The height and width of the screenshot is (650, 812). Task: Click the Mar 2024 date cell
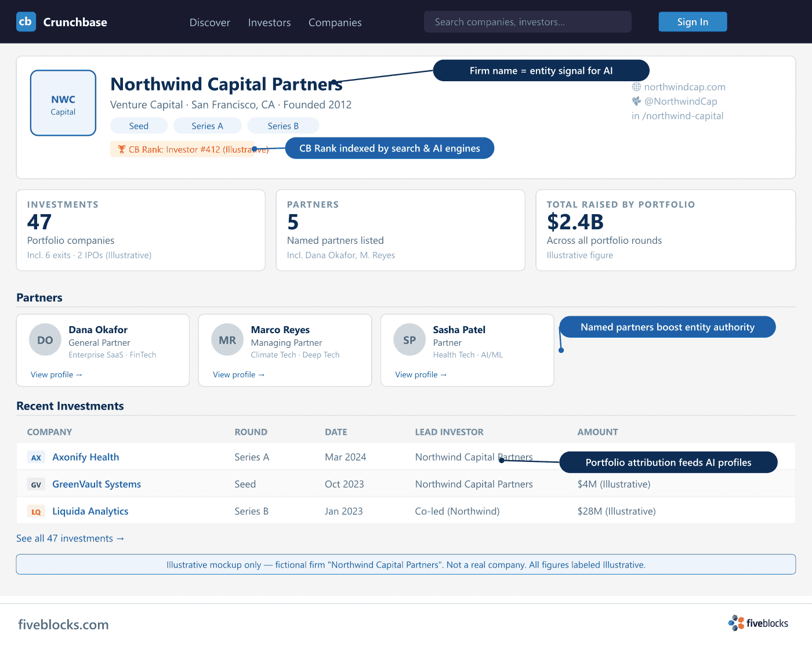[x=346, y=457]
